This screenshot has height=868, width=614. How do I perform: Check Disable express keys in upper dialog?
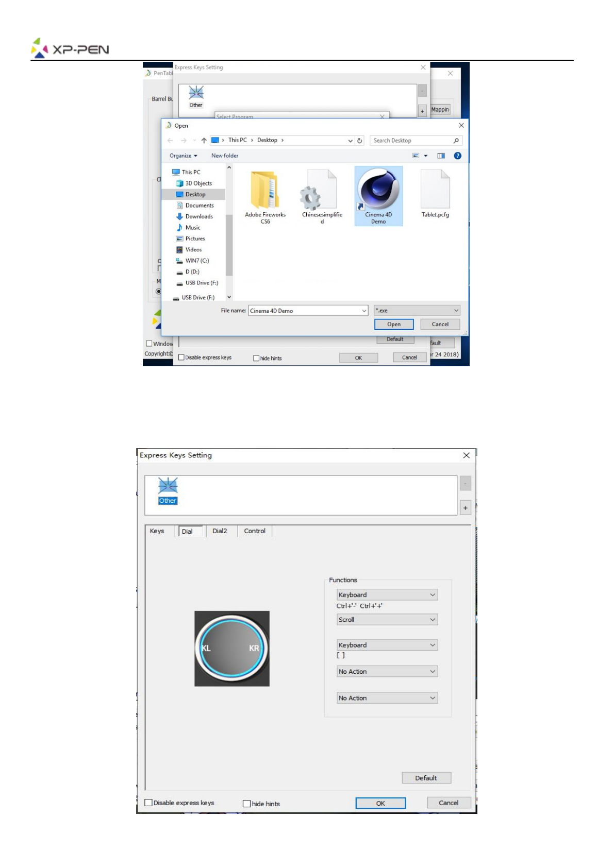(181, 358)
